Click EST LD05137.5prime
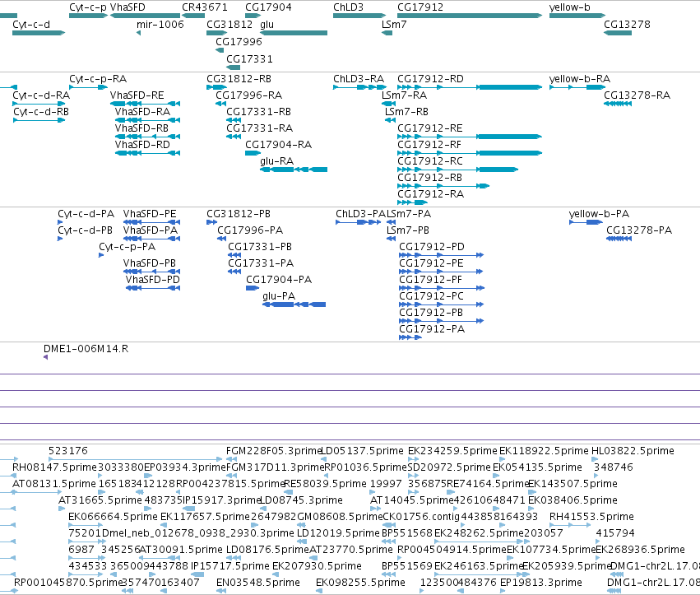The image size is (700, 595). [362, 451]
